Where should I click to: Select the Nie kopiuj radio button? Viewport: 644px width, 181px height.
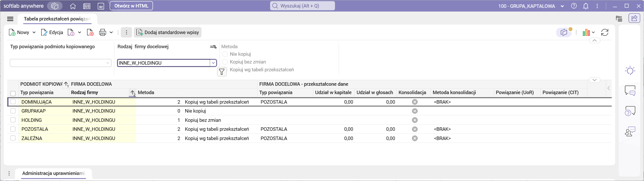(x=225, y=54)
